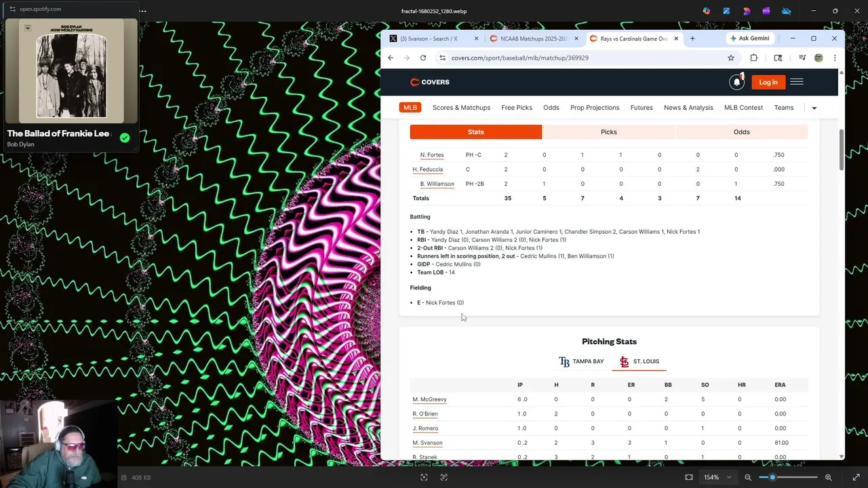This screenshot has width=868, height=488.
Task: Open the Covers notifications bell
Action: point(736,82)
